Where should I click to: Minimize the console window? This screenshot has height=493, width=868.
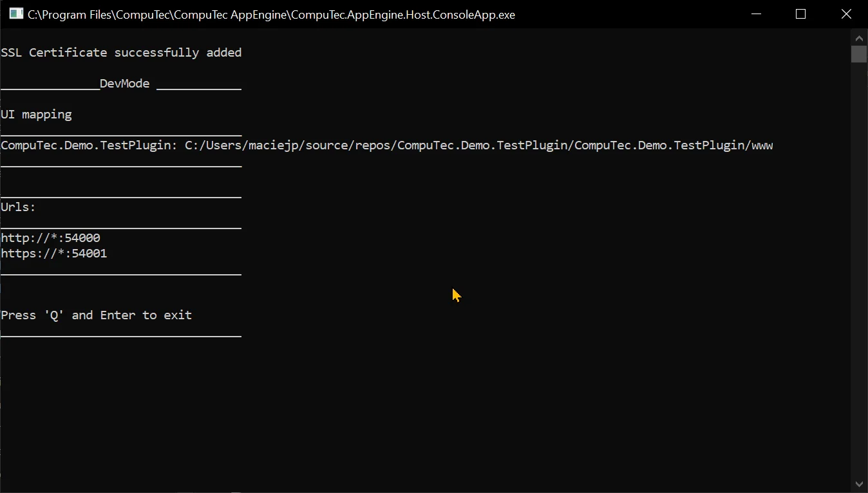pos(756,14)
